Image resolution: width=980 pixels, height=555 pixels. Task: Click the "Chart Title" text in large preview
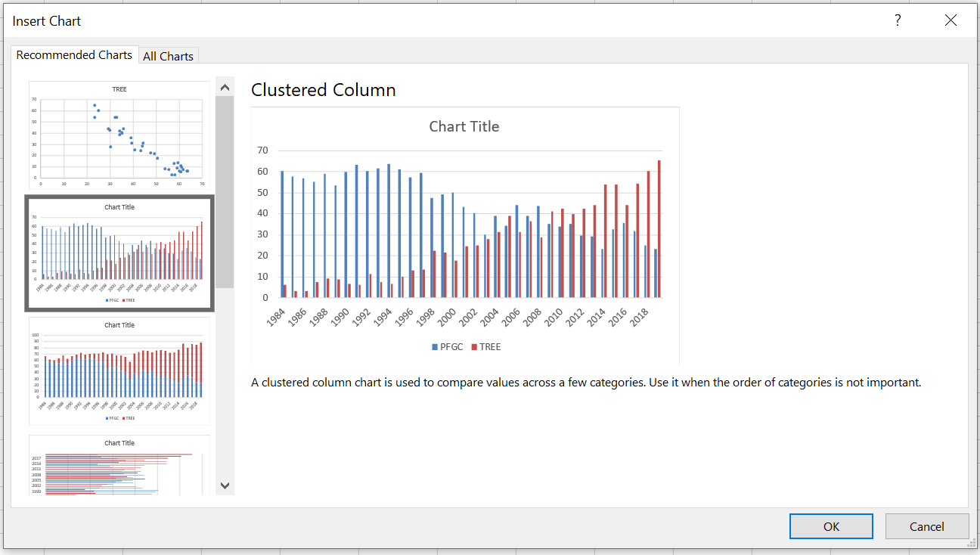pos(464,127)
